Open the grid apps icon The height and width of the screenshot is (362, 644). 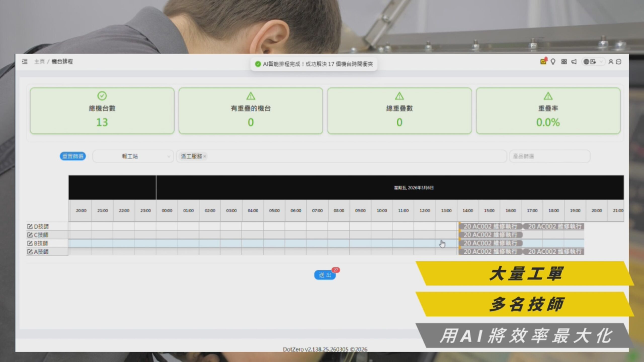point(564,62)
